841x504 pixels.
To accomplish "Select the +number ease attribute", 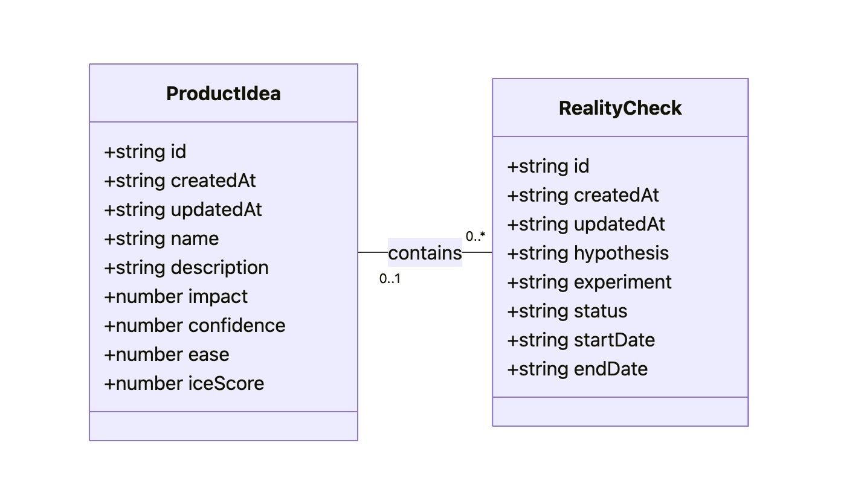I will 167,355.
